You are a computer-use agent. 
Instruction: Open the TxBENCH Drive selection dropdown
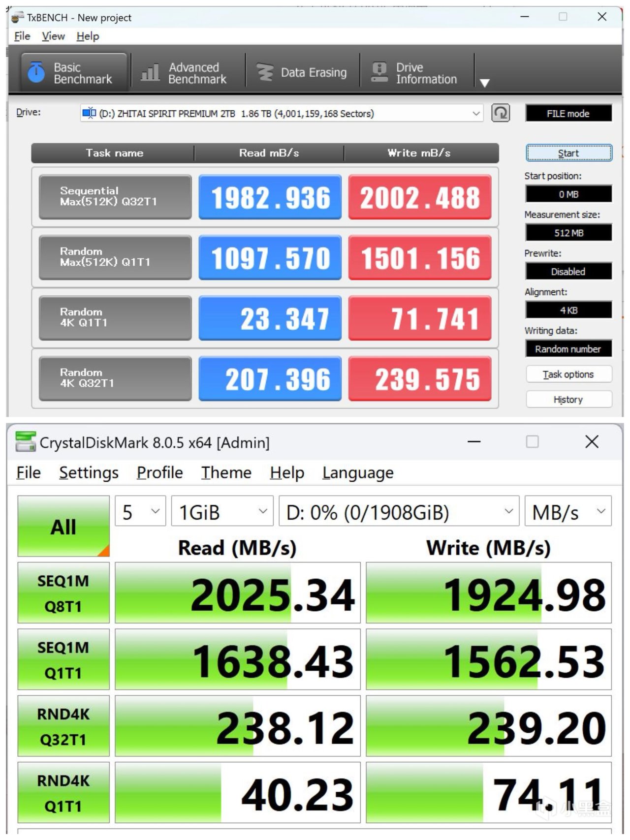(281, 113)
